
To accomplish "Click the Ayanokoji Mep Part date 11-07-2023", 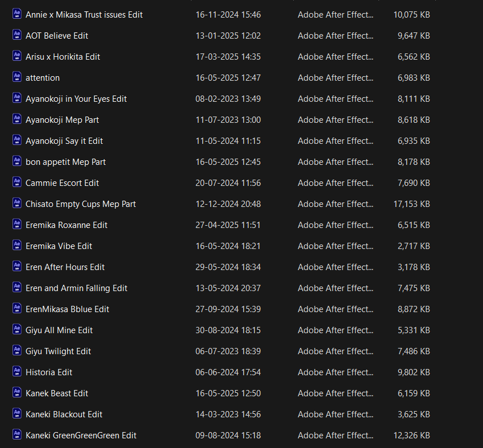I will point(228,119).
